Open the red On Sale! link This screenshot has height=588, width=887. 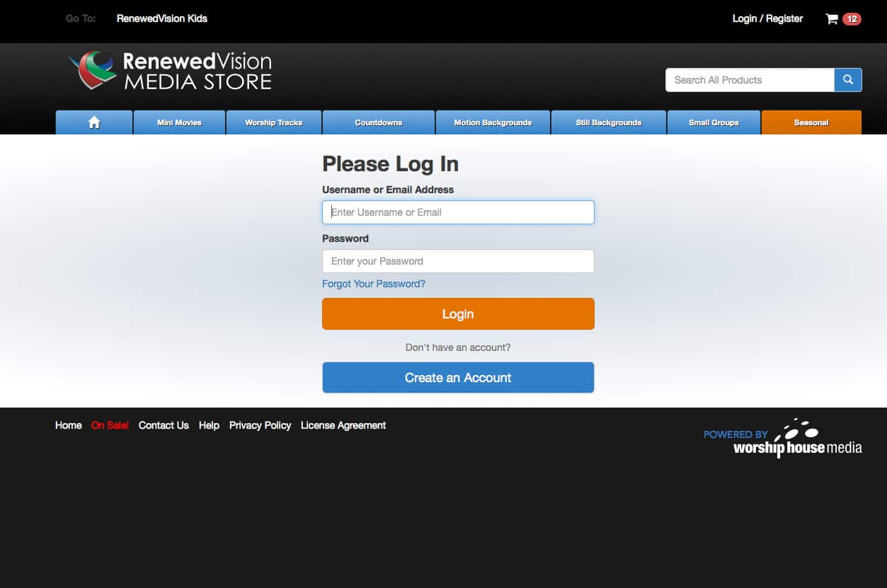[110, 425]
